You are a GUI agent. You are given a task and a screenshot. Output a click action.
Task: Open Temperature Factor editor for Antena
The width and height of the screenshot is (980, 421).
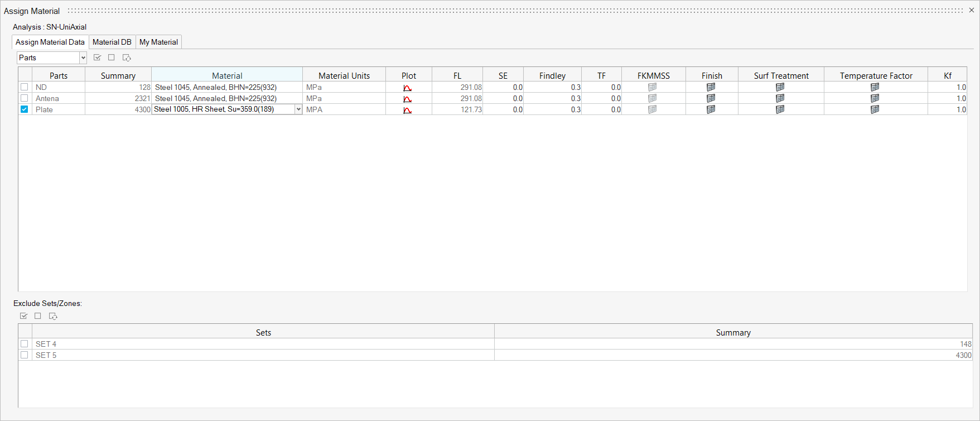click(x=875, y=98)
